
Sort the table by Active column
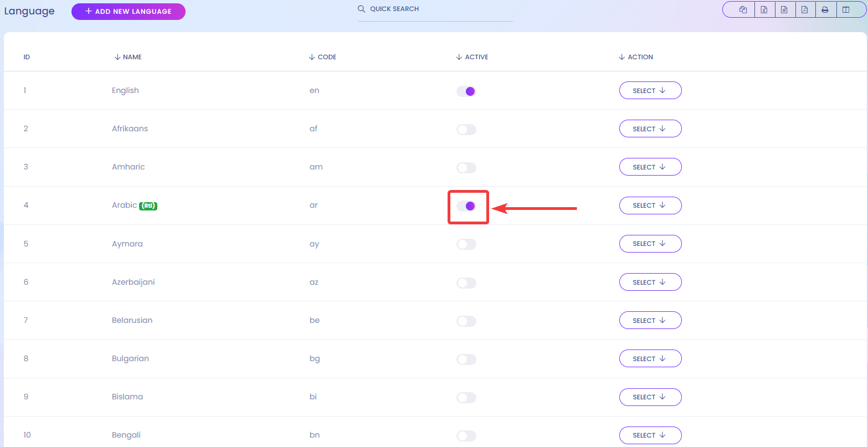pos(472,57)
